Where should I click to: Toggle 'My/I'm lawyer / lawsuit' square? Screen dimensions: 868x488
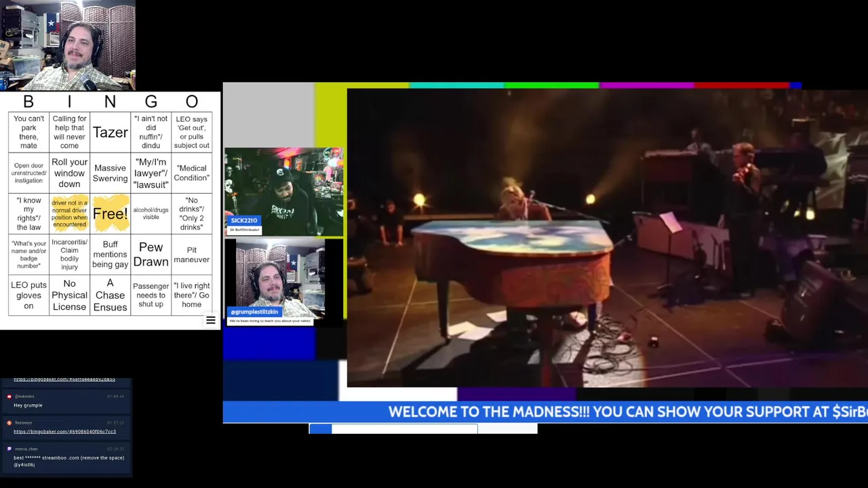pyautogui.click(x=151, y=173)
